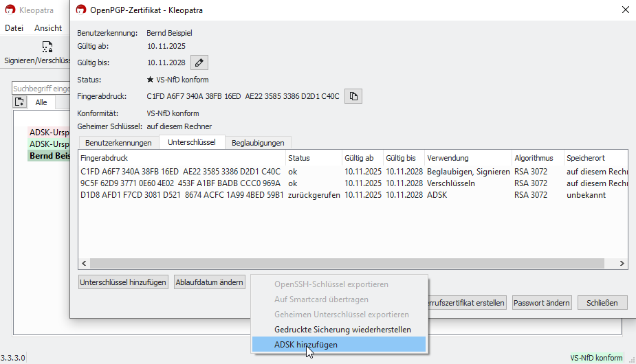Screen dimensions: 636x364
Task: Choose ADSK hinzufügen from context menu
Action: tap(339, 345)
